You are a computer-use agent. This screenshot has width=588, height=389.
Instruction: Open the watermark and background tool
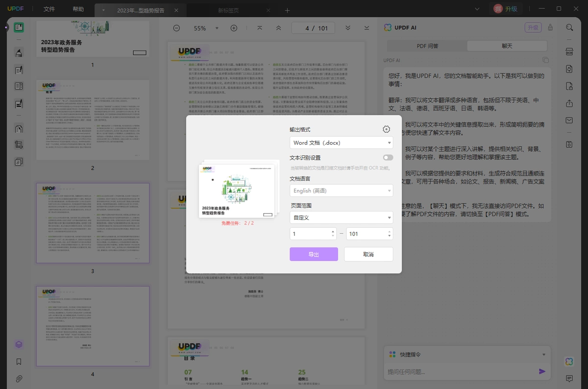[19, 161]
